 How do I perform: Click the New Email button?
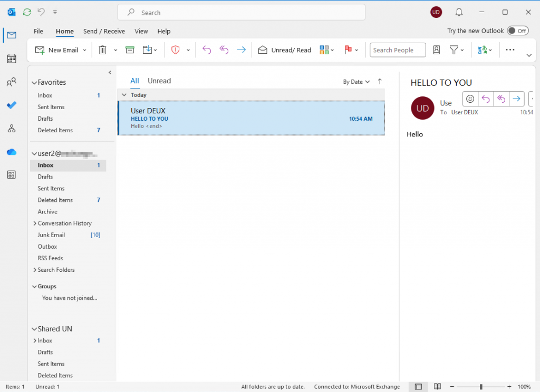[x=56, y=50]
